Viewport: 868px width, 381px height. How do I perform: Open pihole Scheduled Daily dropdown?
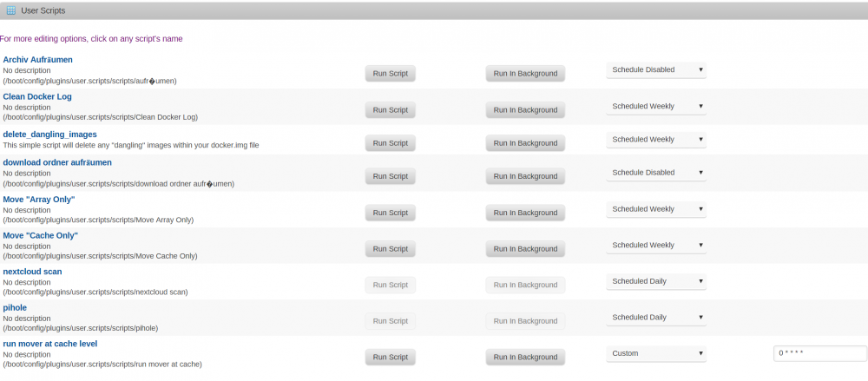pos(656,318)
